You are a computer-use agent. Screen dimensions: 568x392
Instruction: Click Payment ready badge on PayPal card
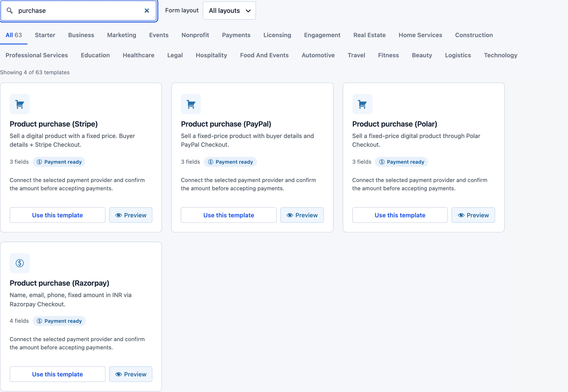[230, 162]
